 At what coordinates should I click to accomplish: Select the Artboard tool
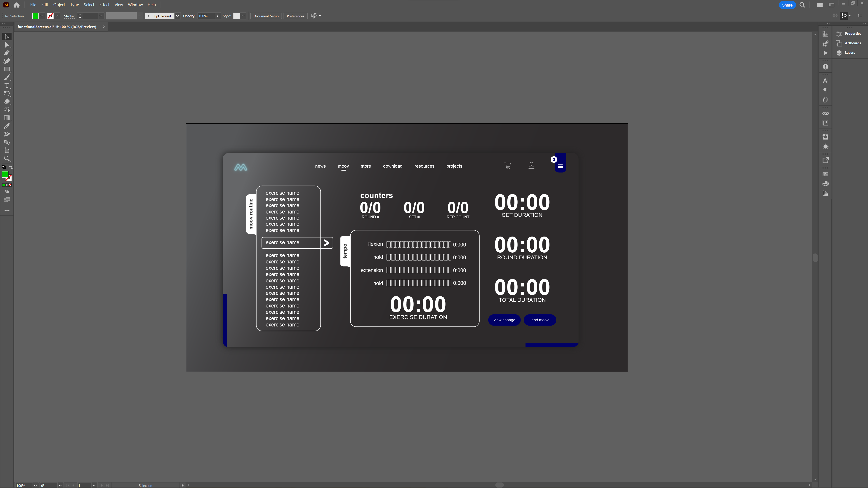pos(7,150)
